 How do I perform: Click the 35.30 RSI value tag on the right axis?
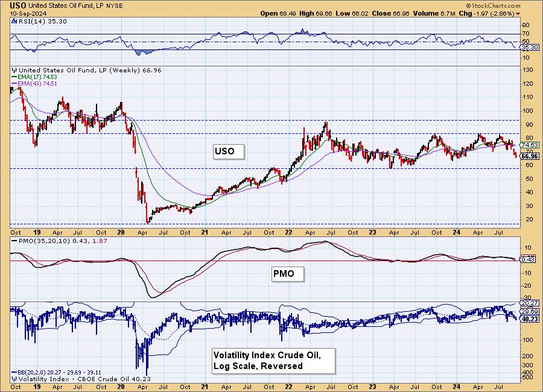[x=530, y=48]
